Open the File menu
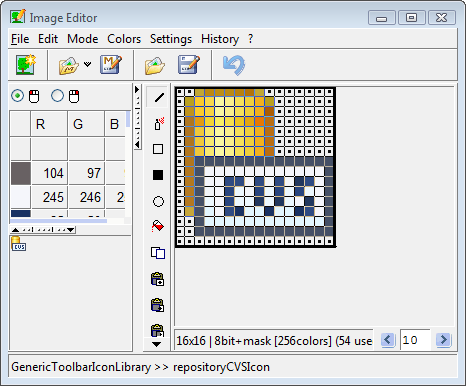This screenshot has width=466, height=386. [20, 39]
